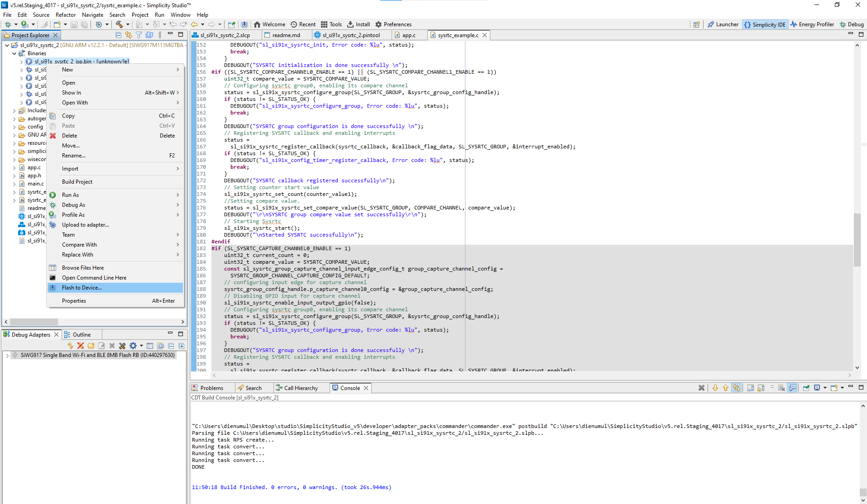The image size is (867, 504).
Task: Switch to the Launcher perspective
Action: point(723,24)
